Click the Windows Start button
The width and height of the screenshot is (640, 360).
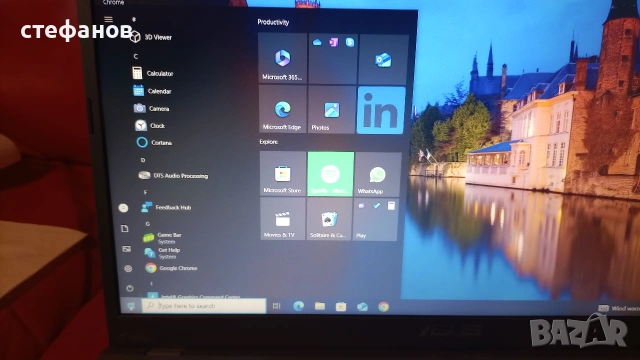(131, 306)
